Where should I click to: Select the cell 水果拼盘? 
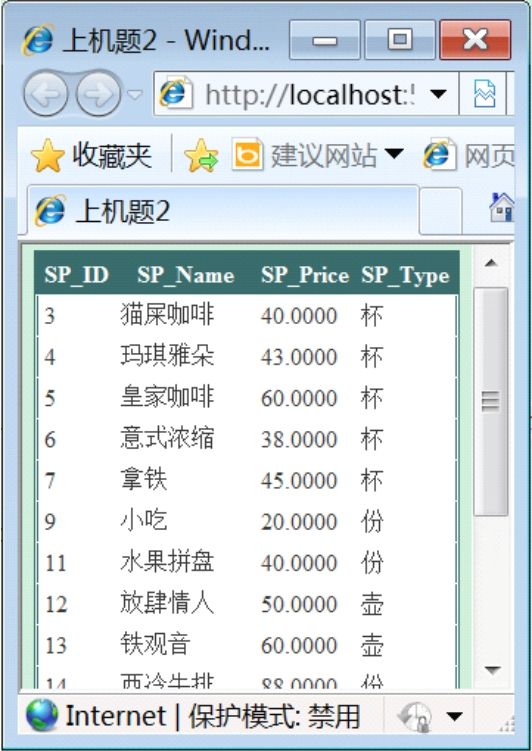[x=167, y=562]
